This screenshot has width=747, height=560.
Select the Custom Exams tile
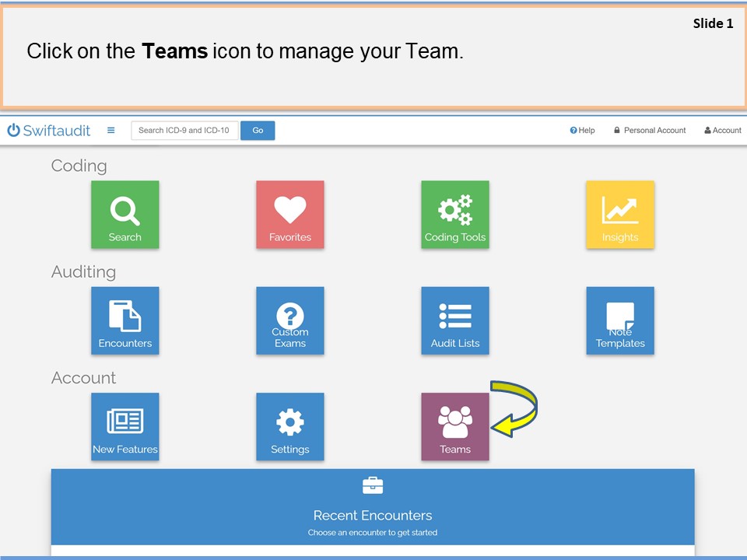pos(289,320)
